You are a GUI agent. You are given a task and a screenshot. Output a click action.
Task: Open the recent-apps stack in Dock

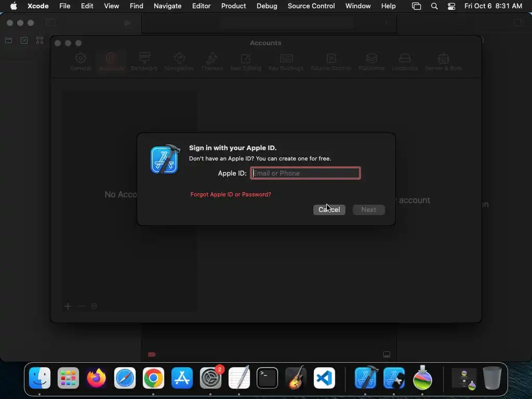pos(464,379)
